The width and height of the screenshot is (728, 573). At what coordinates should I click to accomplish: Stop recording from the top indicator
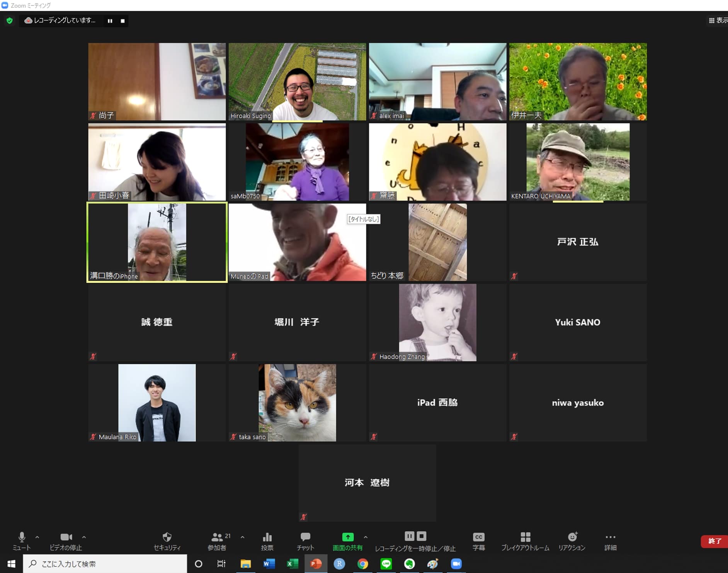[122, 21]
